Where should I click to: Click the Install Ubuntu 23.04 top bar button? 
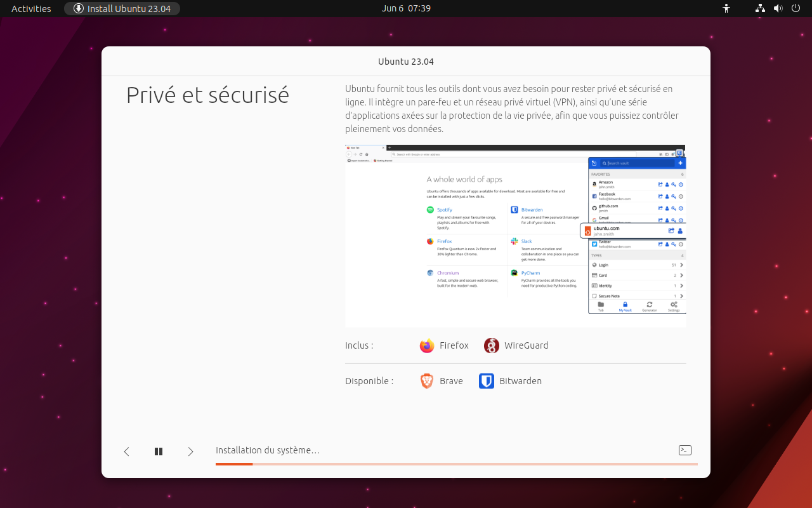coord(122,8)
